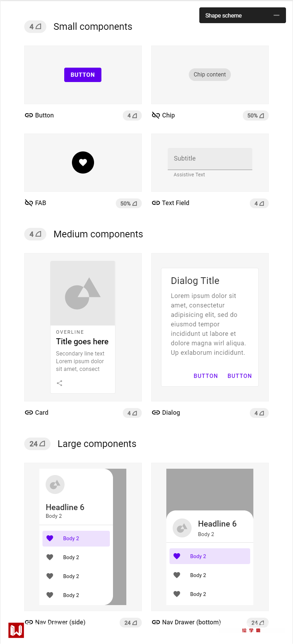Screen dimensions: 293x644
Task: Click the Chip content chip
Action: tap(210, 75)
